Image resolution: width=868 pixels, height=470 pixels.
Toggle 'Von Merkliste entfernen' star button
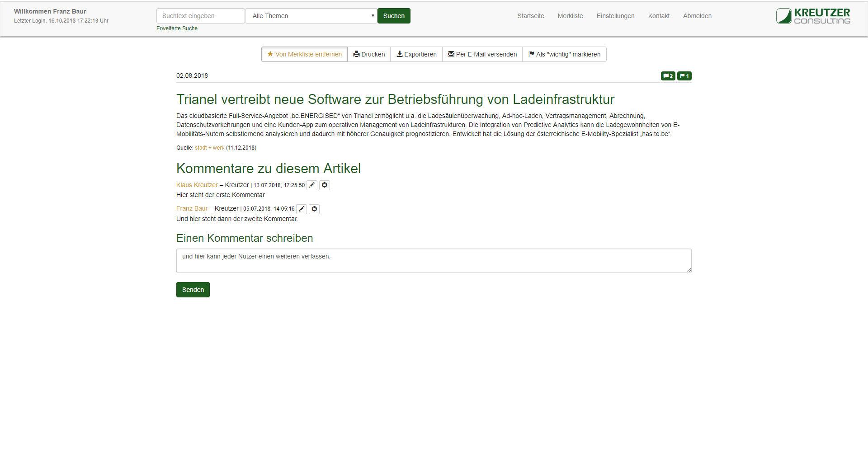click(304, 54)
